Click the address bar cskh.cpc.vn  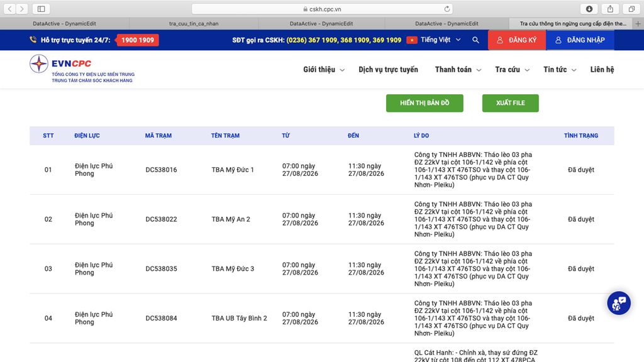322,9
